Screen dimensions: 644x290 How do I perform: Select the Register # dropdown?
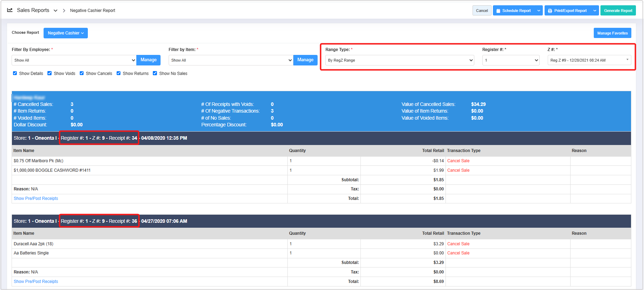(x=511, y=60)
